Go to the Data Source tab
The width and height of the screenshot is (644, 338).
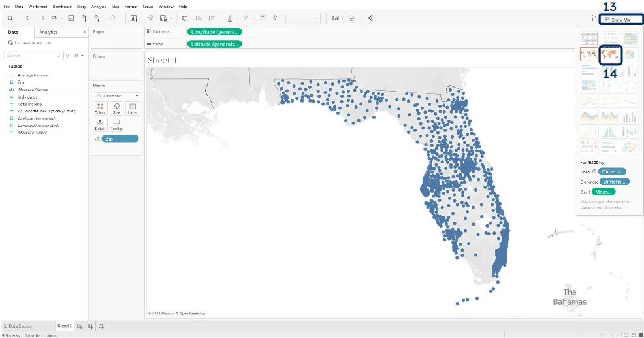click(19, 326)
